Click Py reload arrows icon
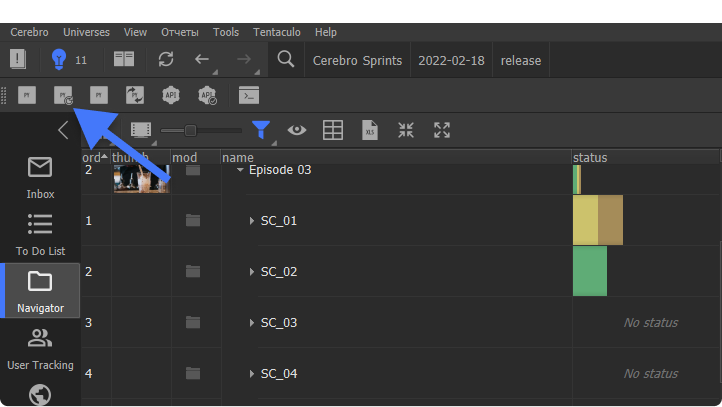722x407 pixels. (x=135, y=95)
